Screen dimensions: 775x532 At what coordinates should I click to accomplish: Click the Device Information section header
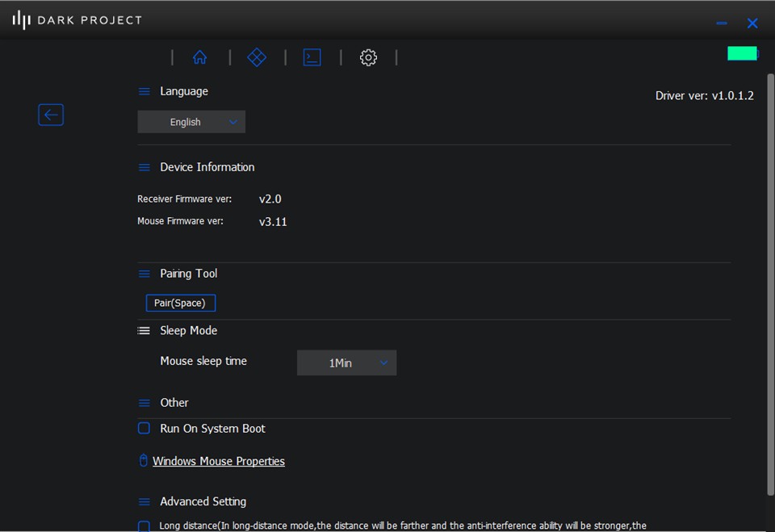[x=207, y=167]
